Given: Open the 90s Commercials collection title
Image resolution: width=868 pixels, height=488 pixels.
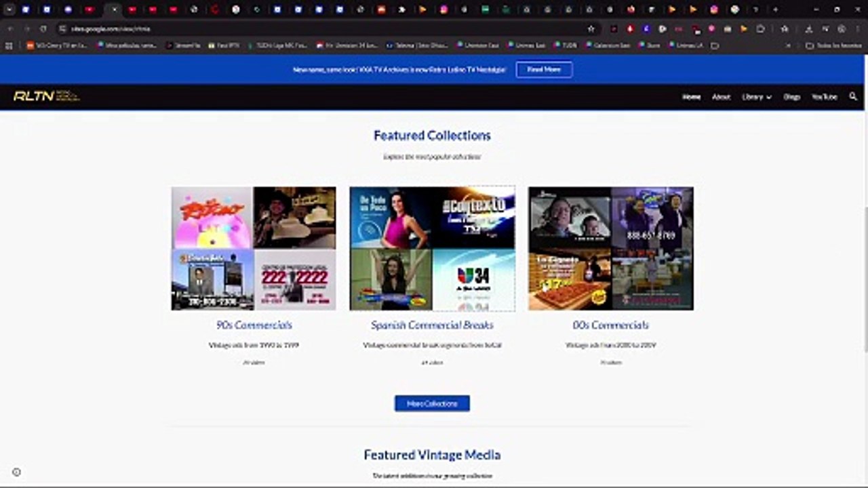Looking at the screenshot, I should (x=254, y=325).
